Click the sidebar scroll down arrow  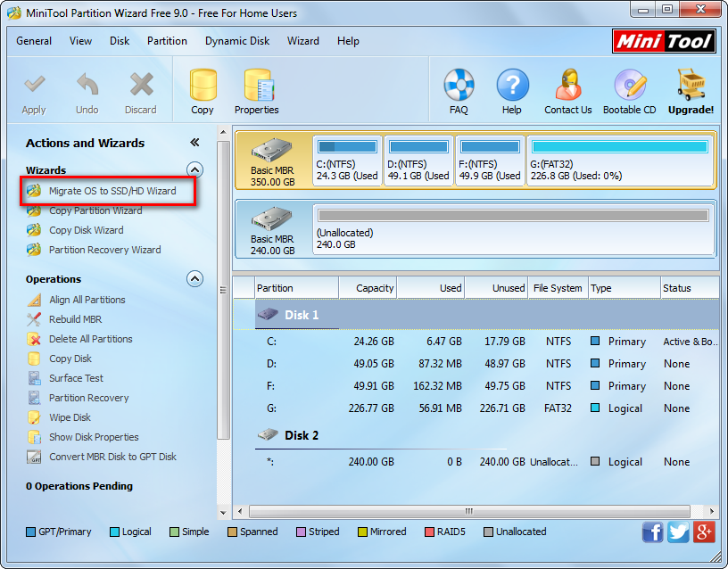tap(223, 513)
